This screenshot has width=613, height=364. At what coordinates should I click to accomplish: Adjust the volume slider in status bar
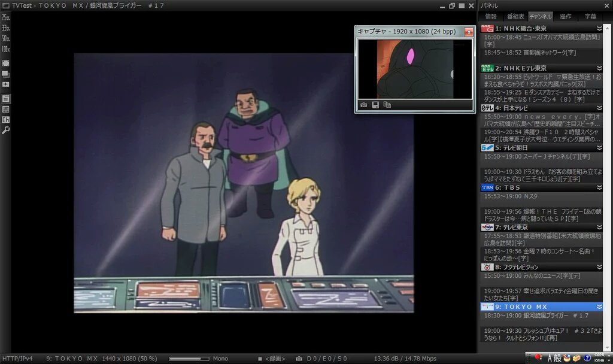coord(189,359)
